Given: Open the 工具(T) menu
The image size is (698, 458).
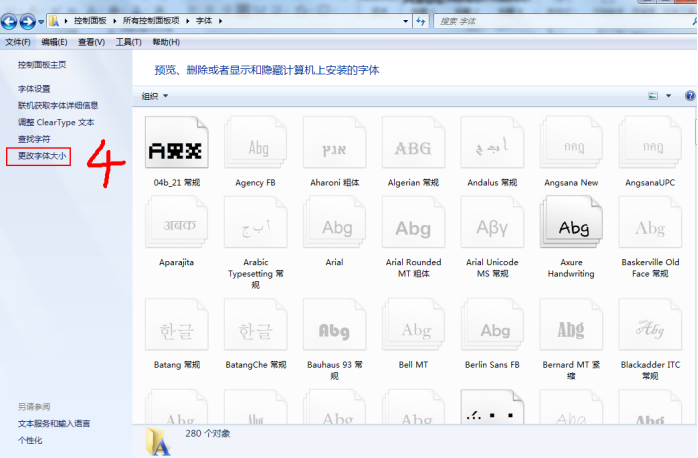Looking at the screenshot, I should [129, 42].
